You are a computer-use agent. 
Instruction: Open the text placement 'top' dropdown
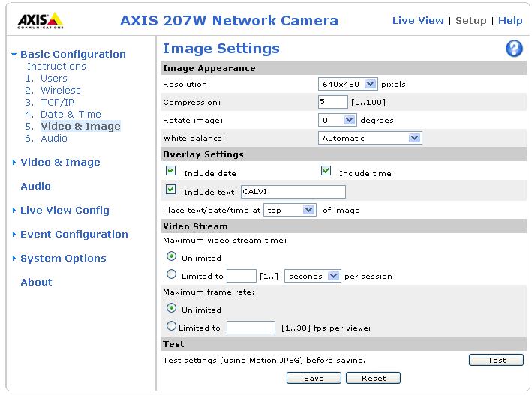[x=290, y=210]
